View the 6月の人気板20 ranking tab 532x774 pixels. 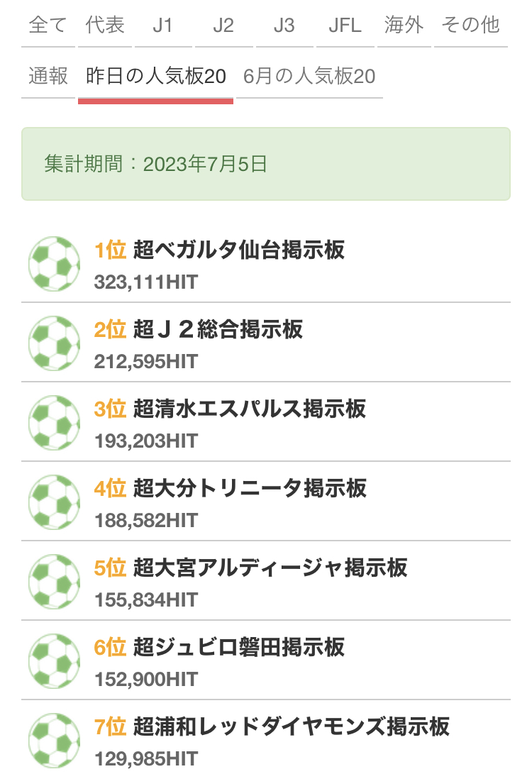coord(309,76)
